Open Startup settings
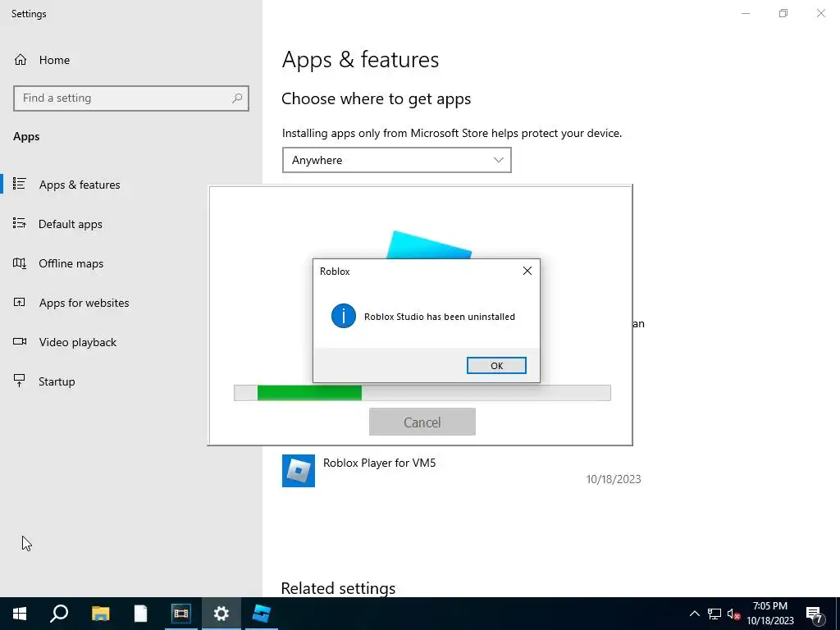 point(57,381)
